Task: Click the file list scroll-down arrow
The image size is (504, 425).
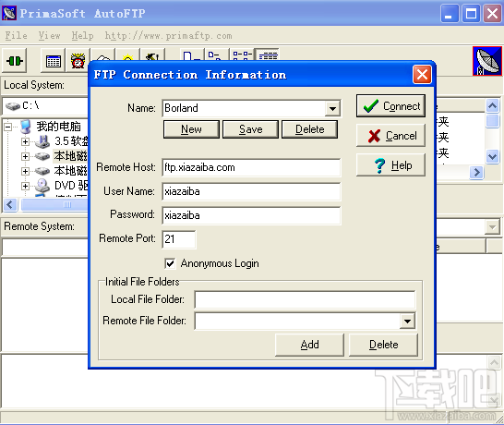Action: 492,157
